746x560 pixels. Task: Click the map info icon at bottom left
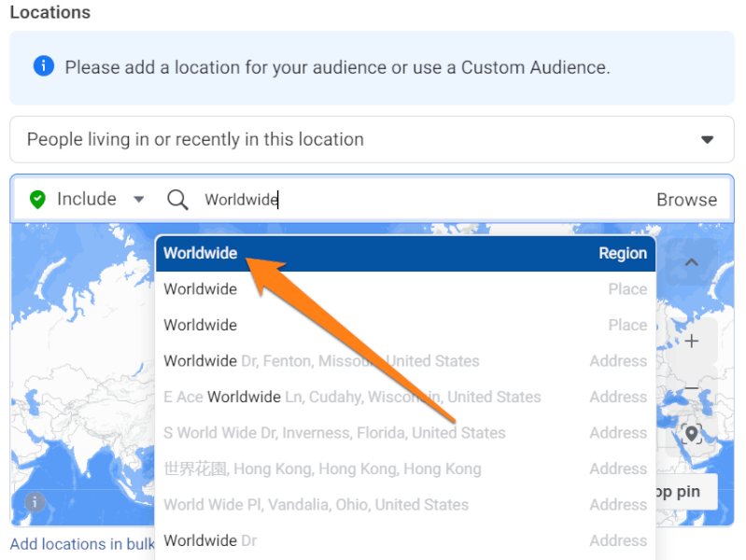point(35,502)
